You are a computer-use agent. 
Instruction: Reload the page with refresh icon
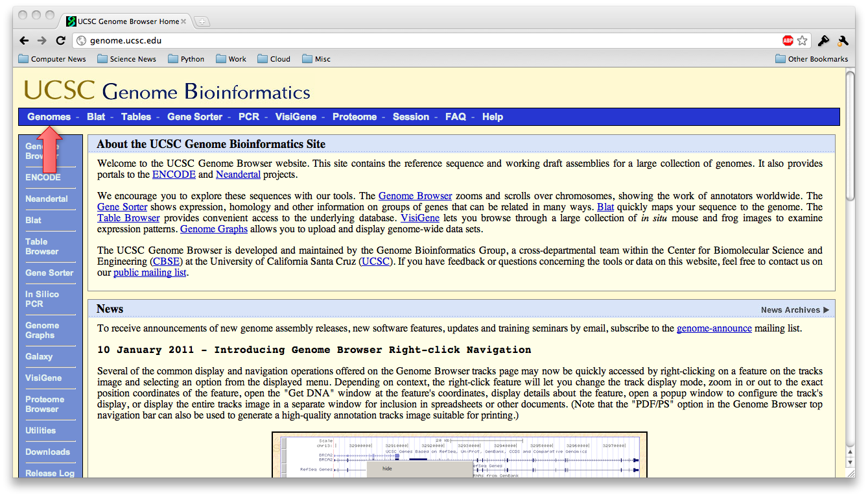tap(60, 40)
